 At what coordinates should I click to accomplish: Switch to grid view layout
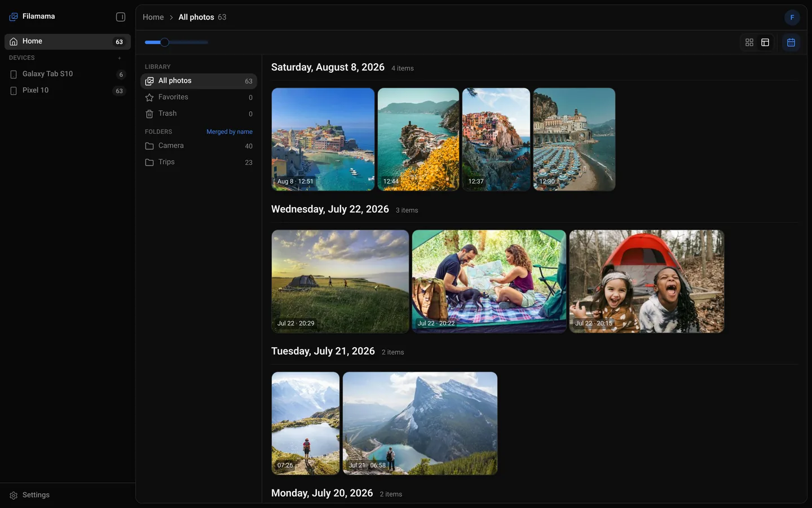pos(749,42)
